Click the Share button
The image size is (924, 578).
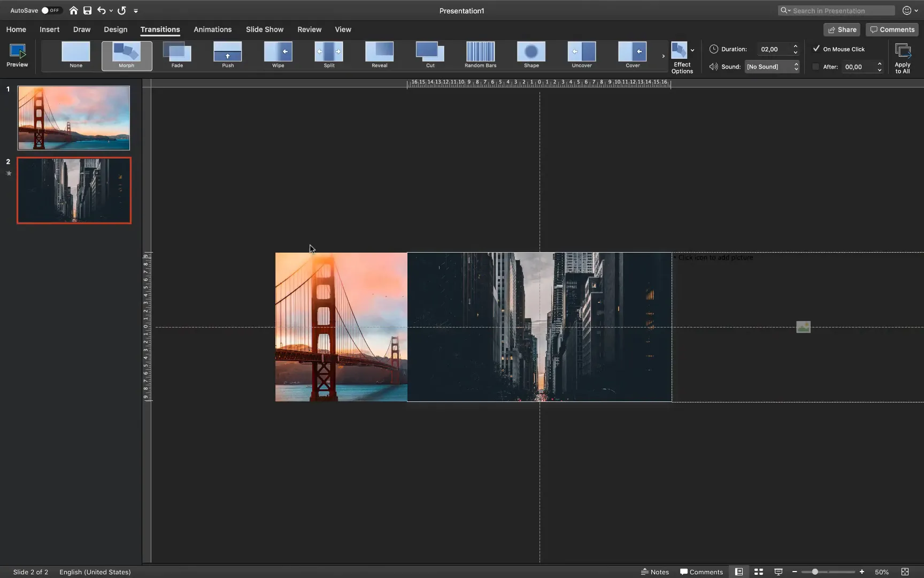(x=842, y=29)
